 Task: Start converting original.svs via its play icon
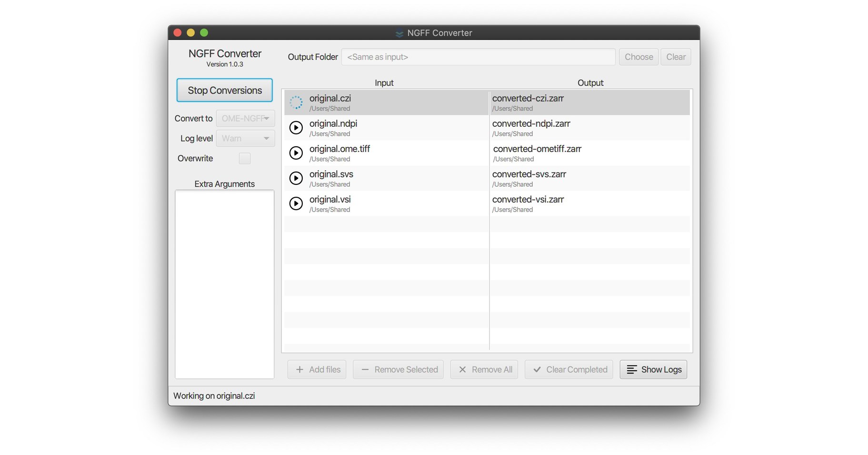[x=296, y=178]
